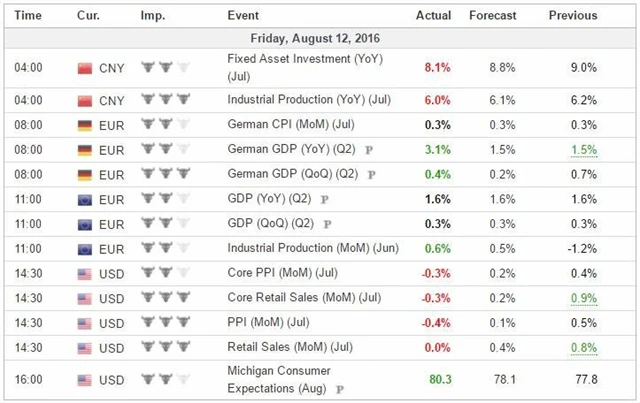Click the Imp. column header

pyautogui.click(x=153, y=16)
